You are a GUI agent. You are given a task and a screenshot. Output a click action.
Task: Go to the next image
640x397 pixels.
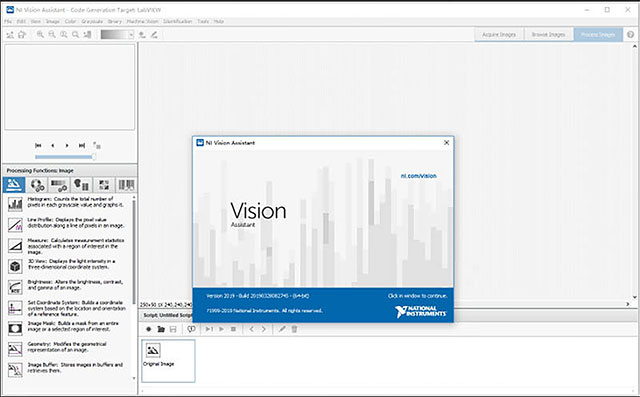click(x=67, y=145)
